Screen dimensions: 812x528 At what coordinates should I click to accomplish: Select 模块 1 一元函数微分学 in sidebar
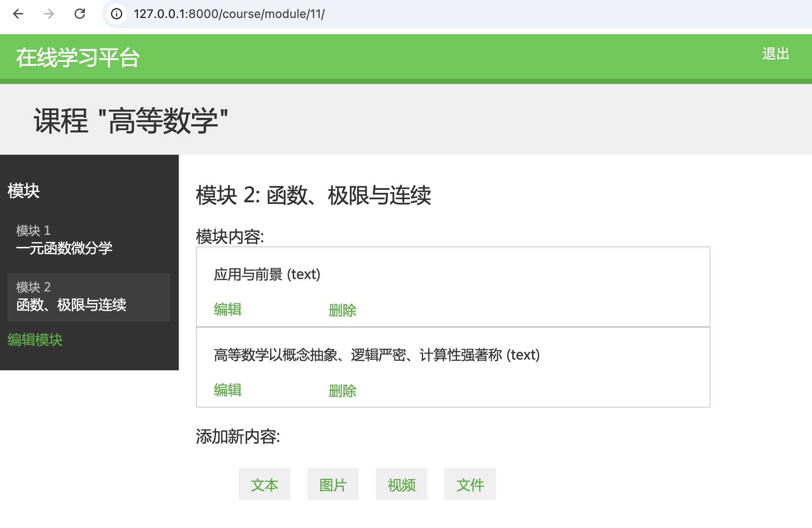pos(89,240)
